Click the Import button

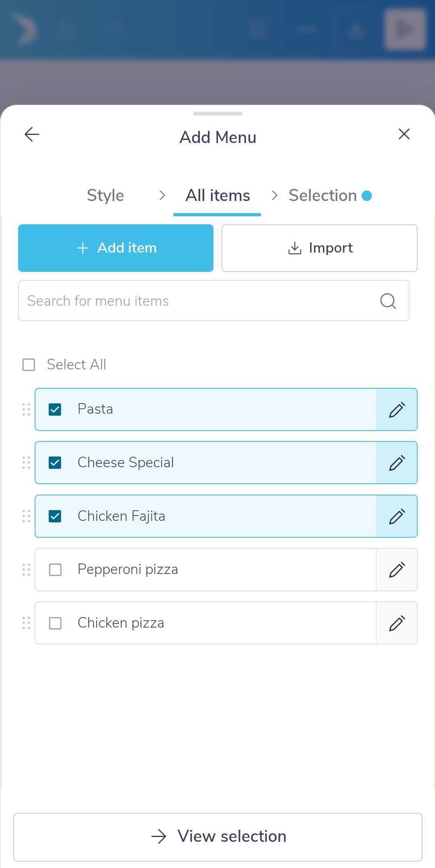pos(319,248)
